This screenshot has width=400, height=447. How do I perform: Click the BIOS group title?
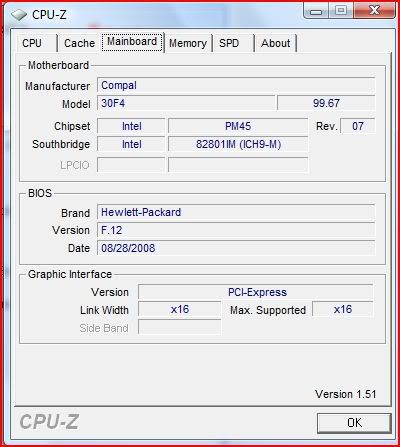tap(40, 193)
